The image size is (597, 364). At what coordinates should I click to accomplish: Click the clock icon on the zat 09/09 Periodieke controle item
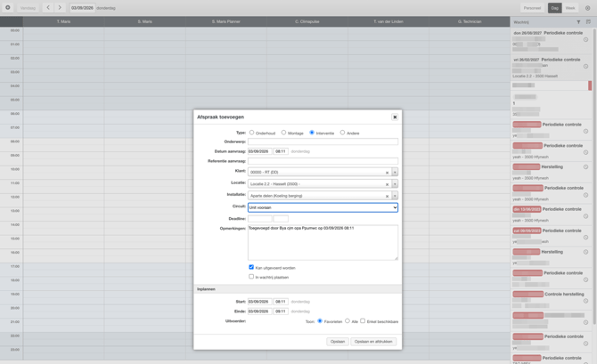tap(586, 238)
